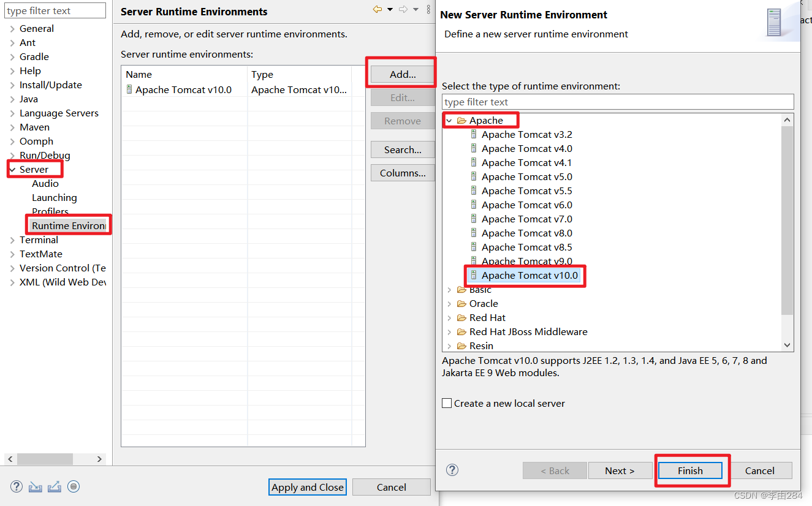
Task: Click Apply and Close
Action: 308,487
